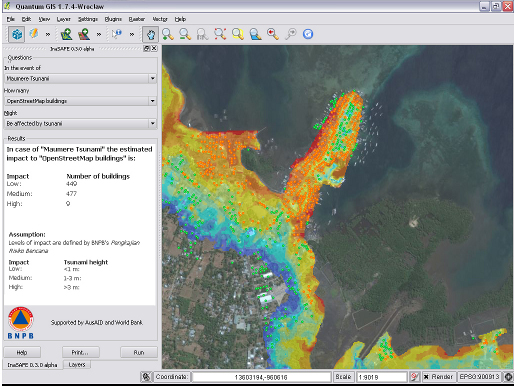Click the greyed Zoom Next icon
514x386 pixels.
291,34
